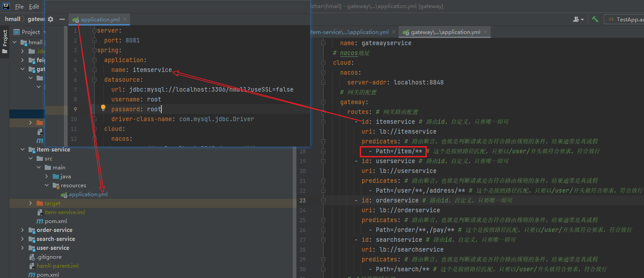Click the resources folder icon
644x278 pixels.
click(56, 185)
